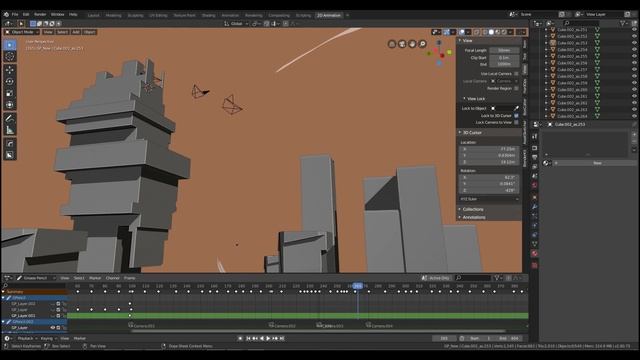Click the Clip Start value field
Viewport: 640px width, 360px height.
point(504,58)
